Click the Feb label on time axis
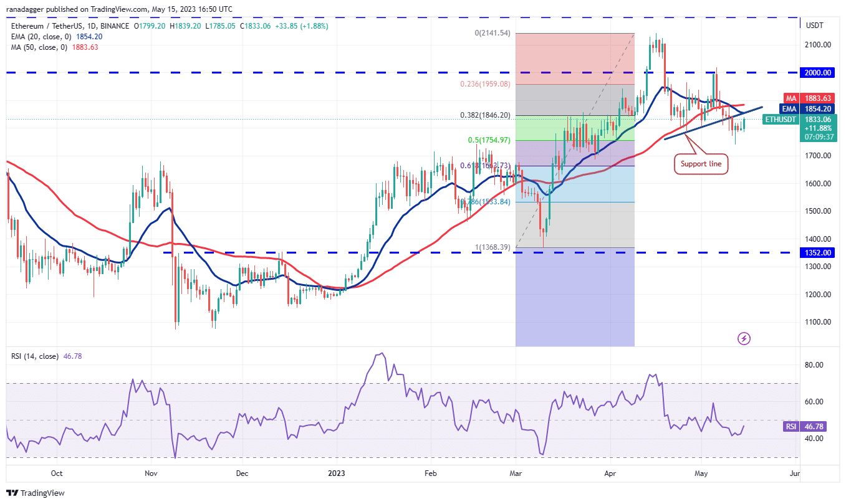Image resolution: width=846 pixels, height=504 pixels. pos(430,473)
